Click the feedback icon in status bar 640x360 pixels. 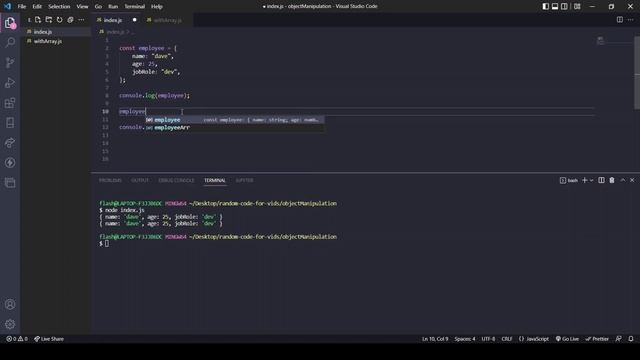pos(619,339)
